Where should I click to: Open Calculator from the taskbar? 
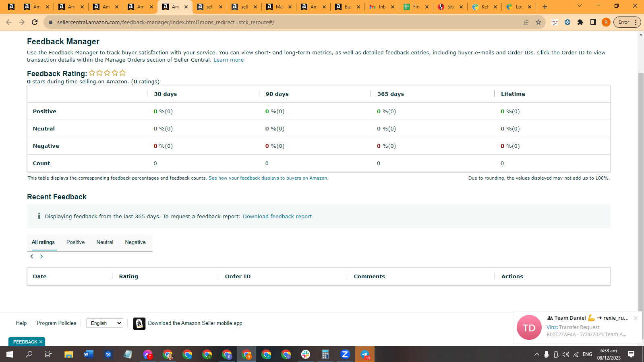click(325, 354)
